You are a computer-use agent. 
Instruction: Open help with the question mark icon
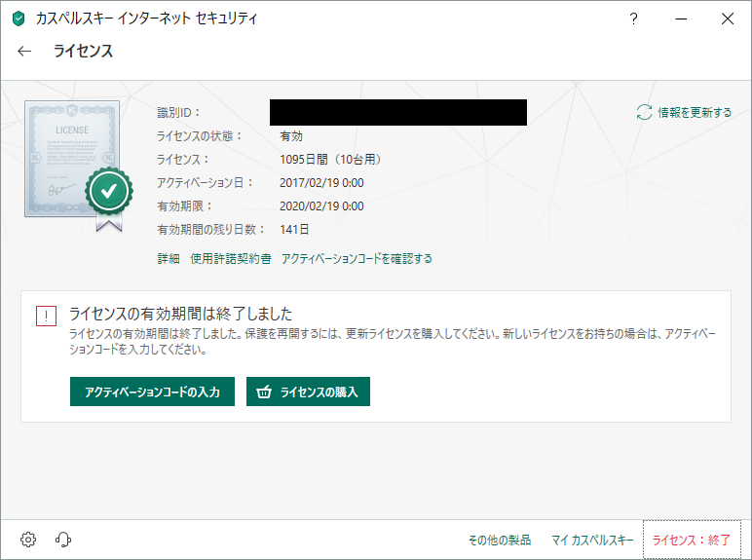[633, 19]
